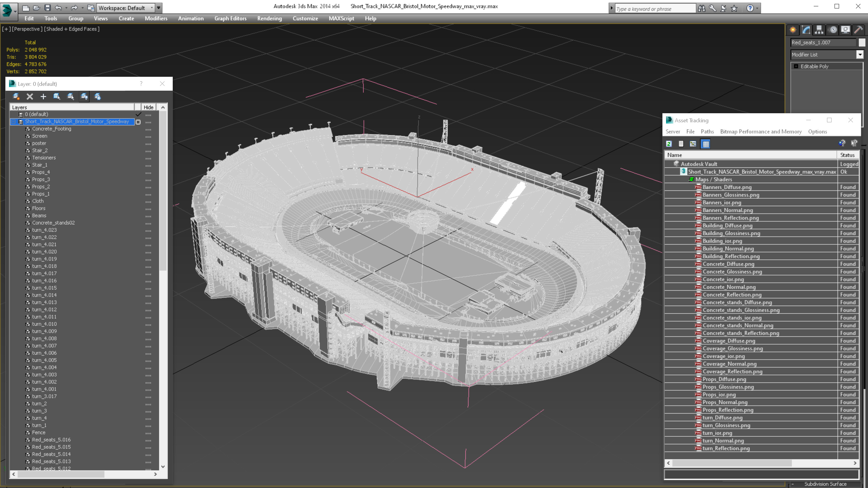Screen dimensions: 868x488
Task: Expand the Editable Poly modifier entry
Action: pyautogui.click(x=796, y=66)
